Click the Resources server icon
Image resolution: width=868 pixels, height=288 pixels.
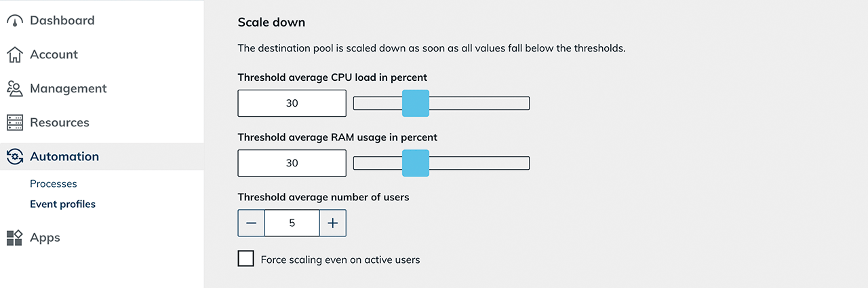(15, 123)
